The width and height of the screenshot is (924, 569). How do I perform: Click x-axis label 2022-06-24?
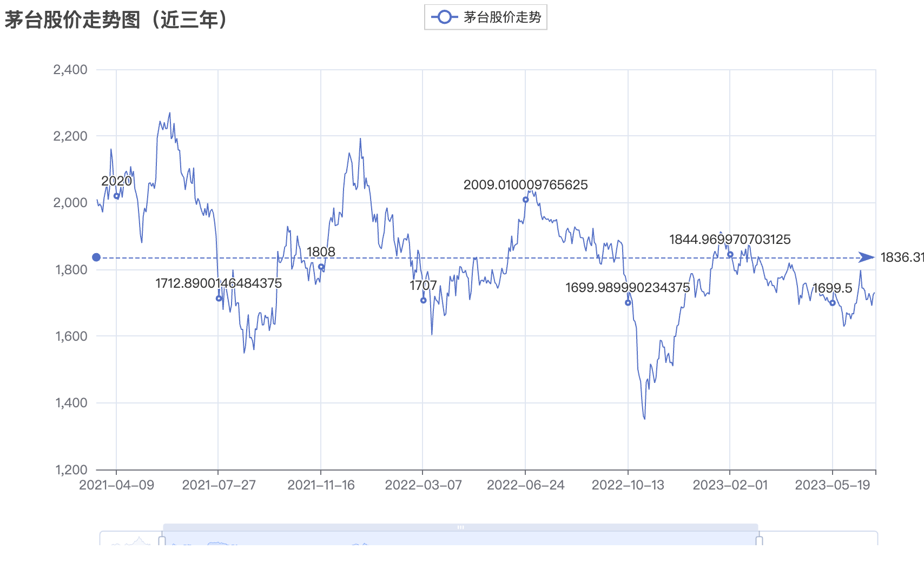coord(525,485)
